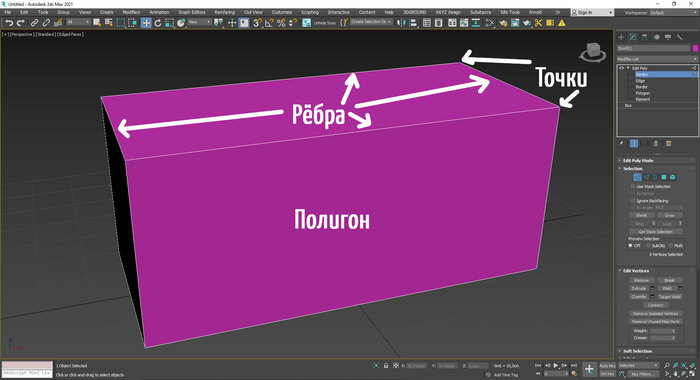Click the Undo arrow icon

pos(9,23)
